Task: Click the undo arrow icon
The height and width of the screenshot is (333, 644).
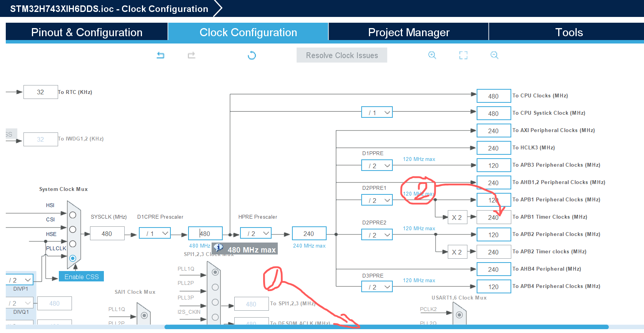Action: pos(160,55)
